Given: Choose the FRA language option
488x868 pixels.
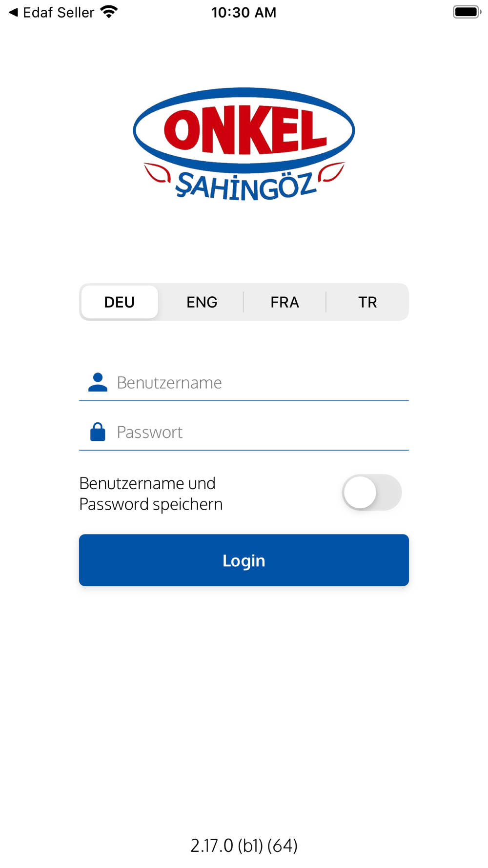Looking at the screenshot, I should [285, 302].
